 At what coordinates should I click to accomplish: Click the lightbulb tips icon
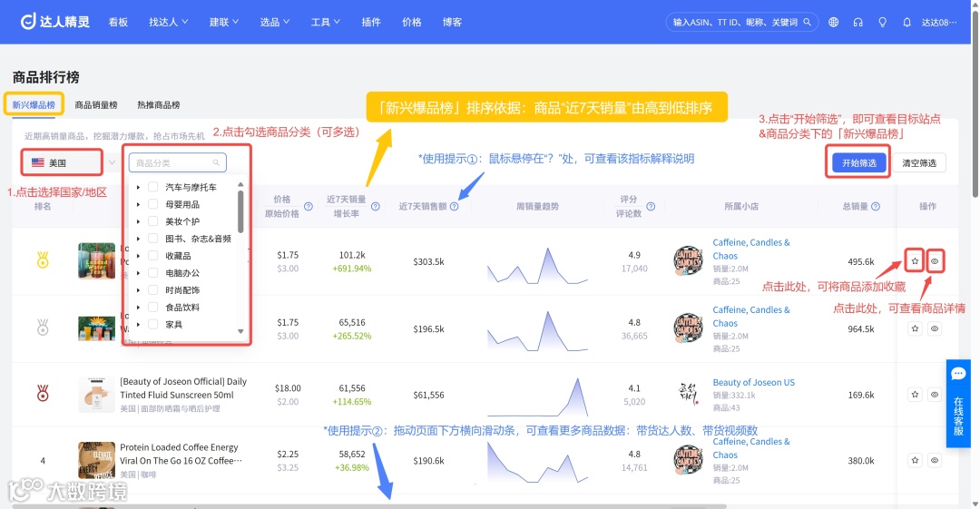click(x=882, y=22)
